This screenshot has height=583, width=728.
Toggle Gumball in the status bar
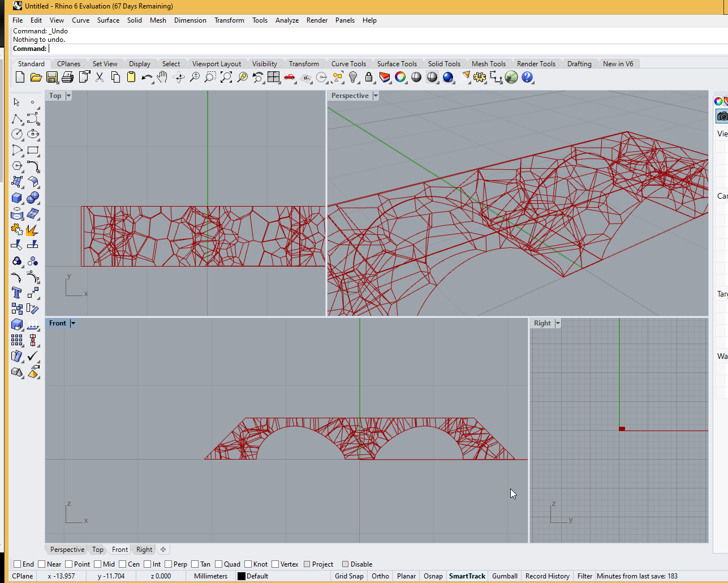click(505, 576)
